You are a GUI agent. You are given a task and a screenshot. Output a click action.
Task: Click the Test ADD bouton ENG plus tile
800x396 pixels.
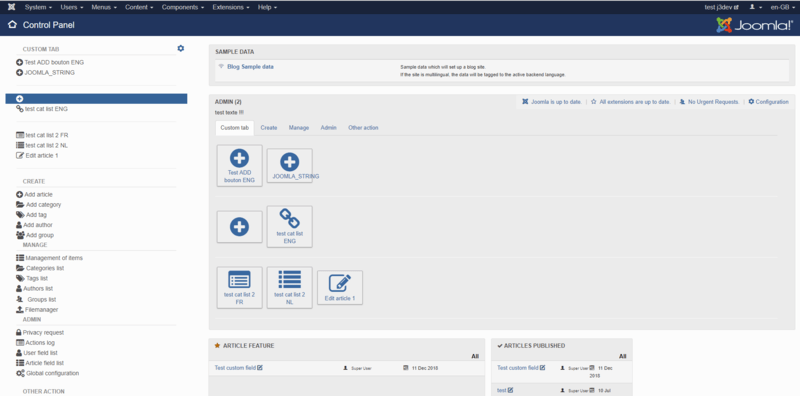click(x=239, y=165)
